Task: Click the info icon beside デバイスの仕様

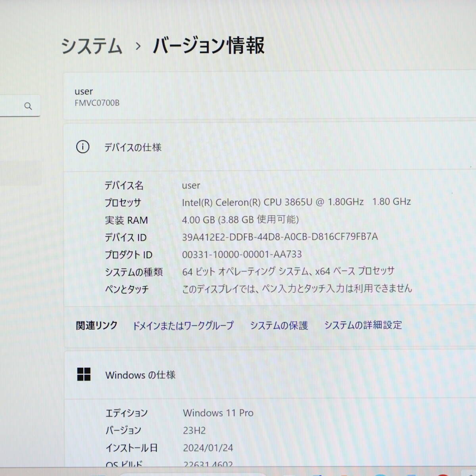Action: pyautogui.click(x=83, y=147)
